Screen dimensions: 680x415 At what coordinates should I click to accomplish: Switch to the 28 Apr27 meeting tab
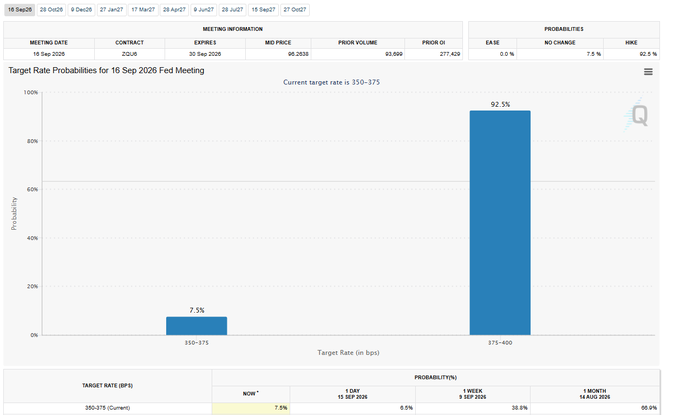174,10
